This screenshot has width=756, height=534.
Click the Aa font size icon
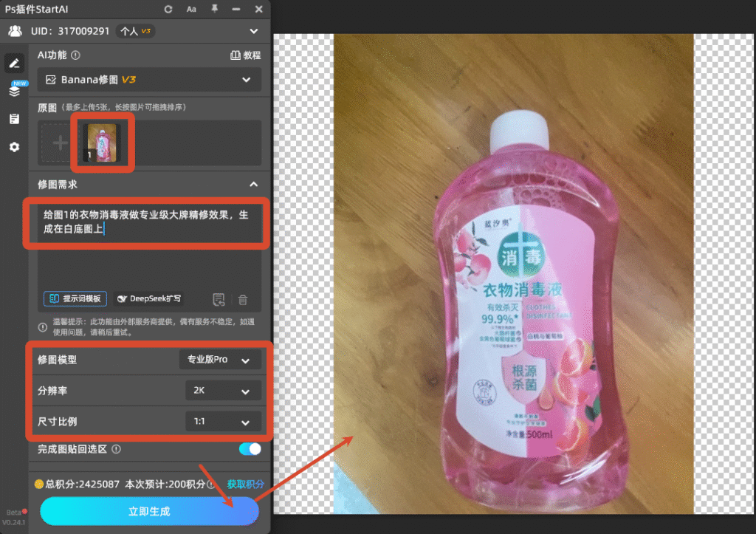[191, 9]
